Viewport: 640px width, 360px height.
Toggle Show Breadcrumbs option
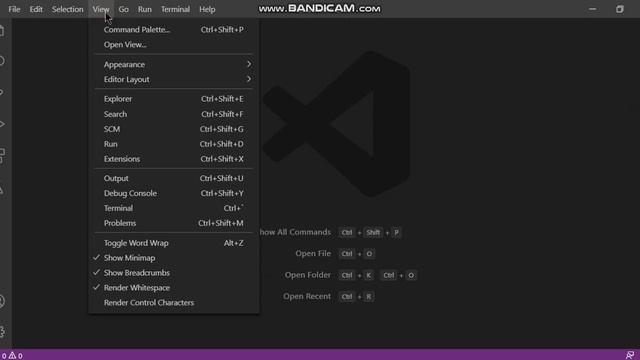click(173, 273)
